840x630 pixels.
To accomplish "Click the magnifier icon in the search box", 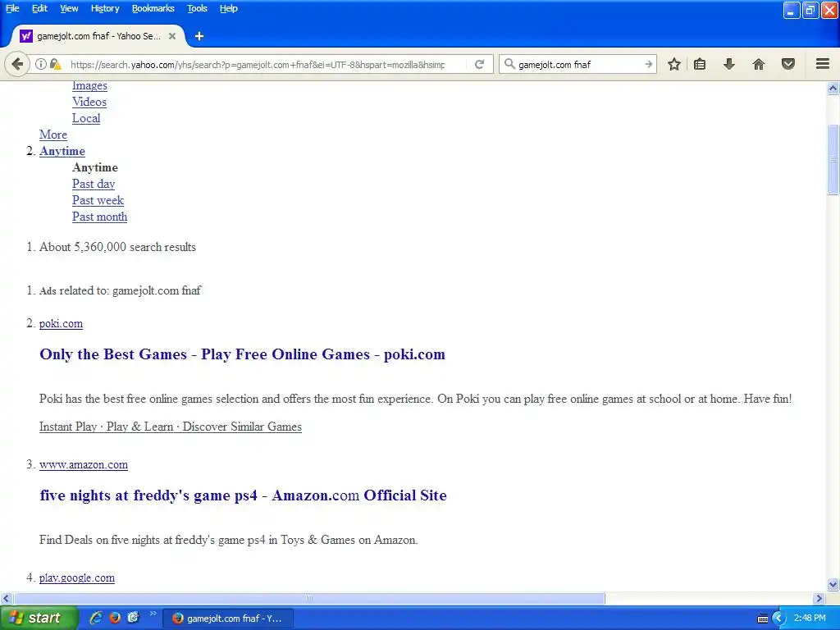I will [x=509, y=64].
